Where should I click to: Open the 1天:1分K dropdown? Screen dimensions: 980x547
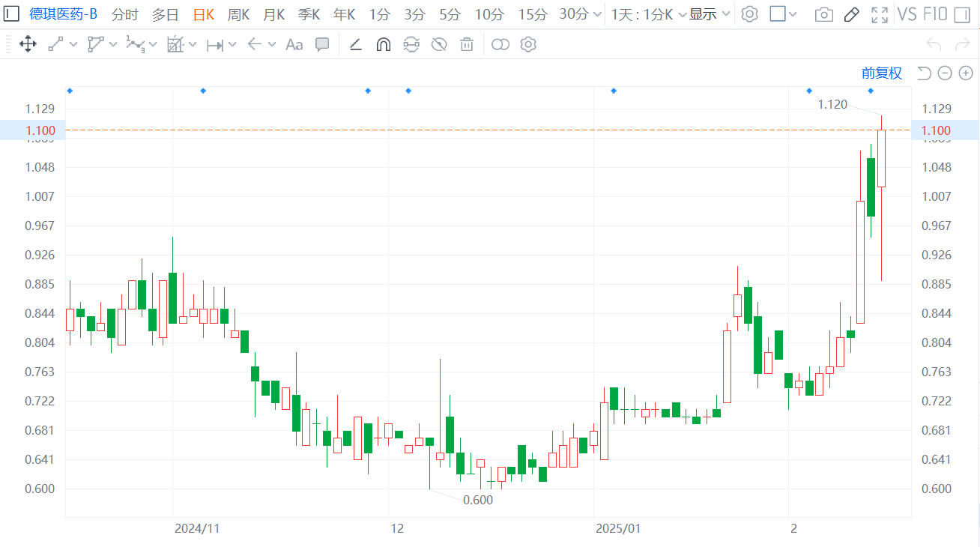(x=649, y=13)
